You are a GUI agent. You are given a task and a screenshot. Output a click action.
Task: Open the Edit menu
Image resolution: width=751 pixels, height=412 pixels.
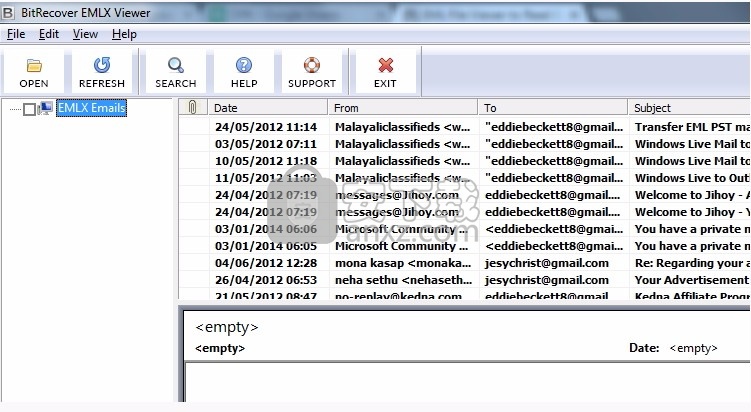click(49, 34)
